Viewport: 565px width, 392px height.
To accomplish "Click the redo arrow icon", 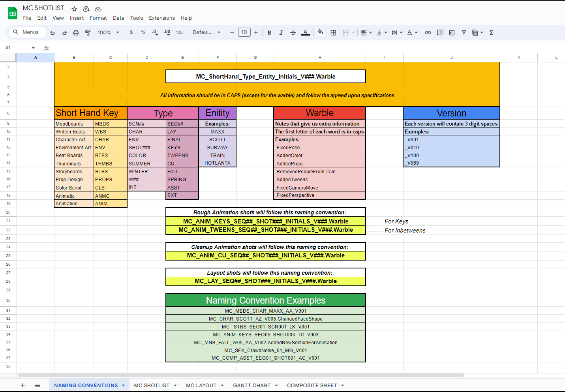I will [64, 33].
